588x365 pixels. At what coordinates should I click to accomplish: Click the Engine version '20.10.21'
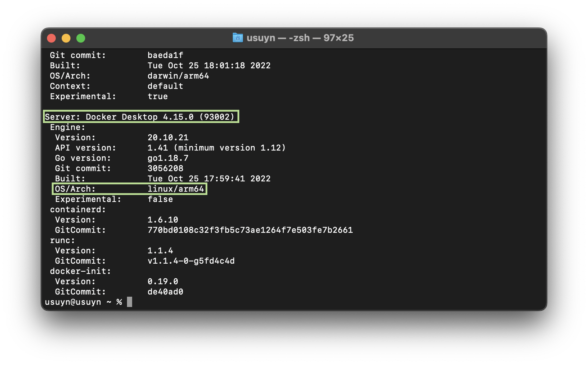click(x=168, y=137)
